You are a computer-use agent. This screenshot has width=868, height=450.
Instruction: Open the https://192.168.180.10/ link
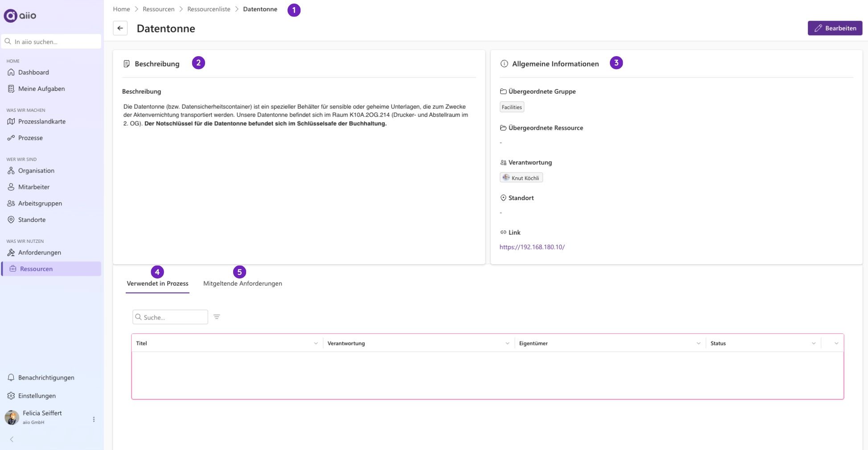pyautogui.click(x=532, y=247)
